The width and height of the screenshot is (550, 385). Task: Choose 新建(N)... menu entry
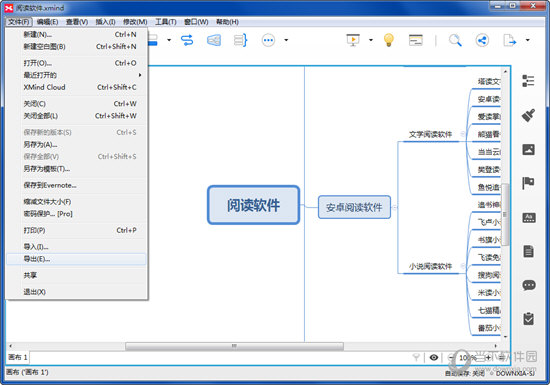(x=76, y=34)
